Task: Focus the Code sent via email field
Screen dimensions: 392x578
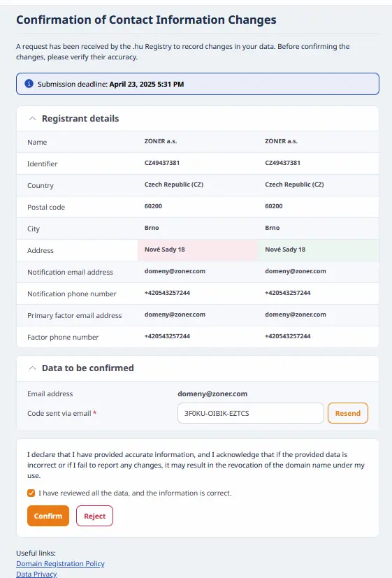Action: point(251,413)
